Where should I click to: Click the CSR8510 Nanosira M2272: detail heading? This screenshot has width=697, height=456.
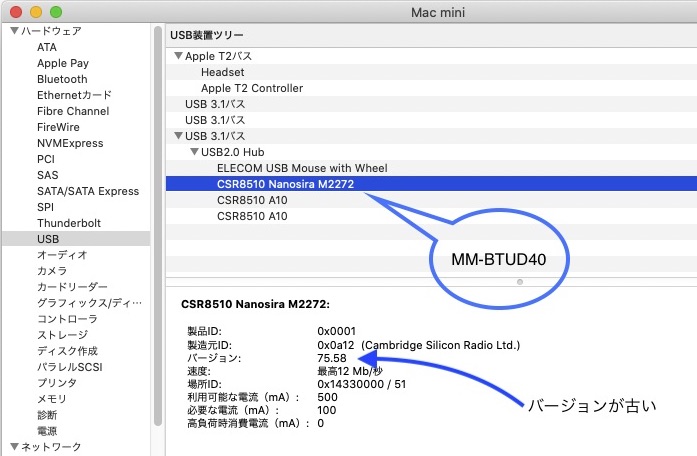pos(256,304)
